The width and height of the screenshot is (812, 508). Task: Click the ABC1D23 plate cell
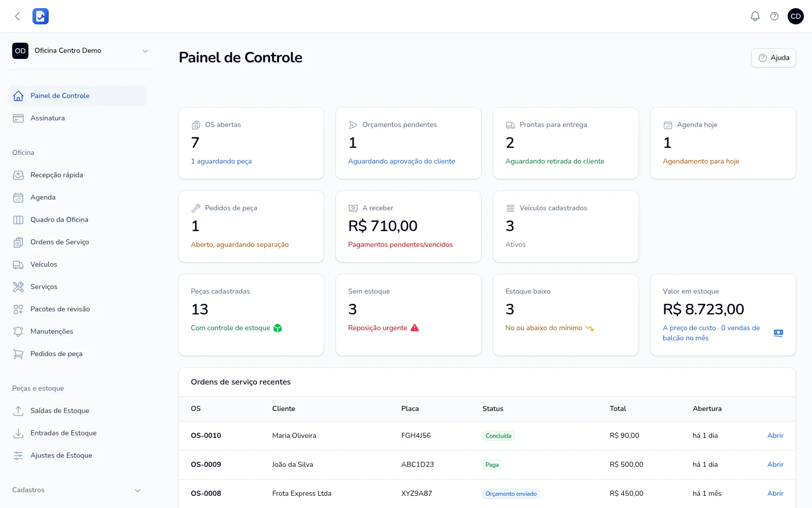417,464
